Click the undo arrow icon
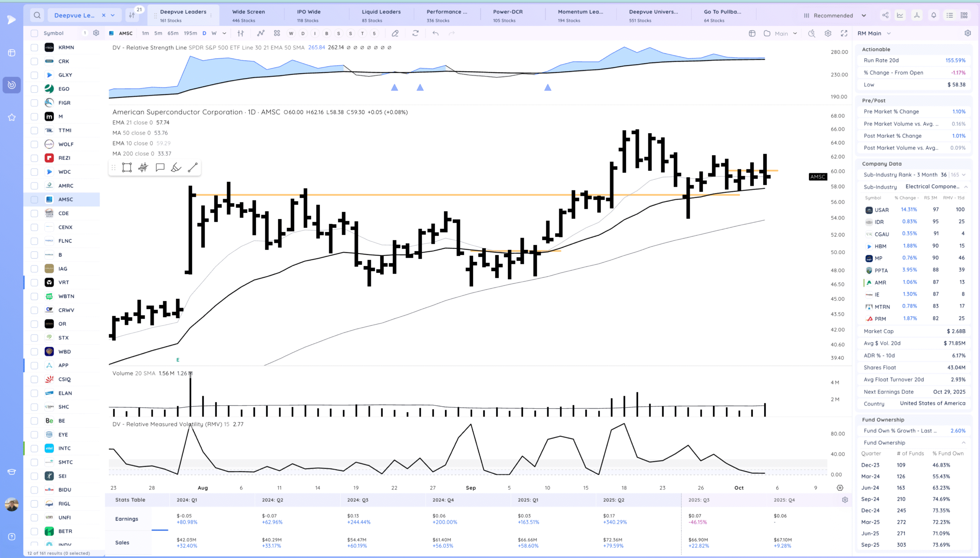The height and width of the screenshot is (558, 980). (x=435, y=33)
